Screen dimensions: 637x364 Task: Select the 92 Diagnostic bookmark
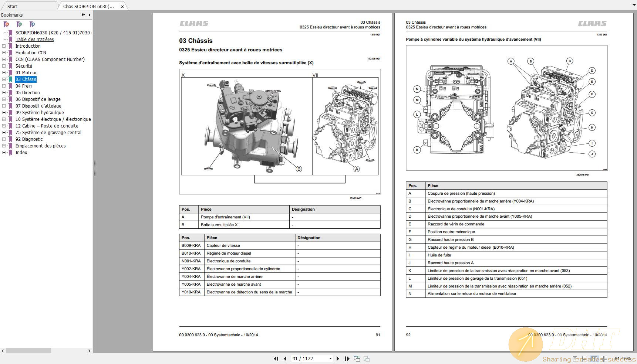click(29, 139)
